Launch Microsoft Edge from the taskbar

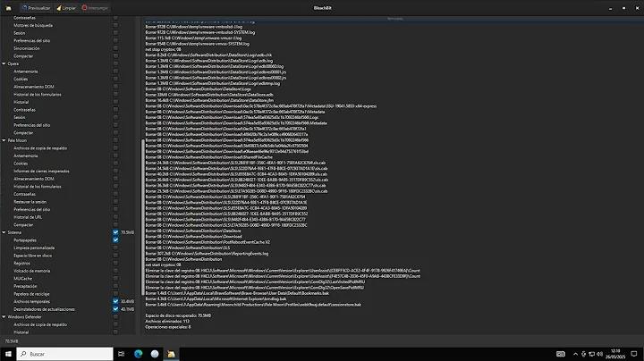[139, 354]
